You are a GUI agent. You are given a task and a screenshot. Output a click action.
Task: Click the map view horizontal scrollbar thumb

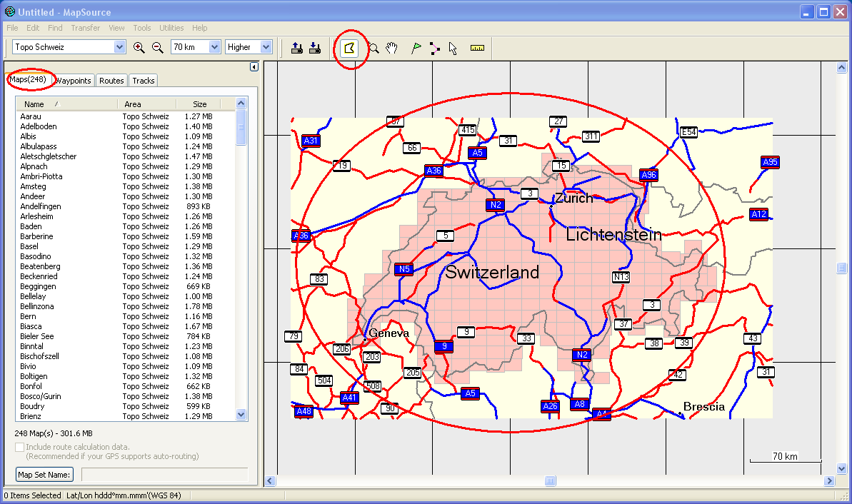(x=551, y=480)
